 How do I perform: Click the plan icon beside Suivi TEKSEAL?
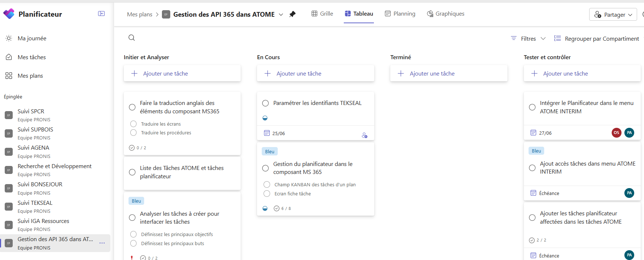point(9,207)
